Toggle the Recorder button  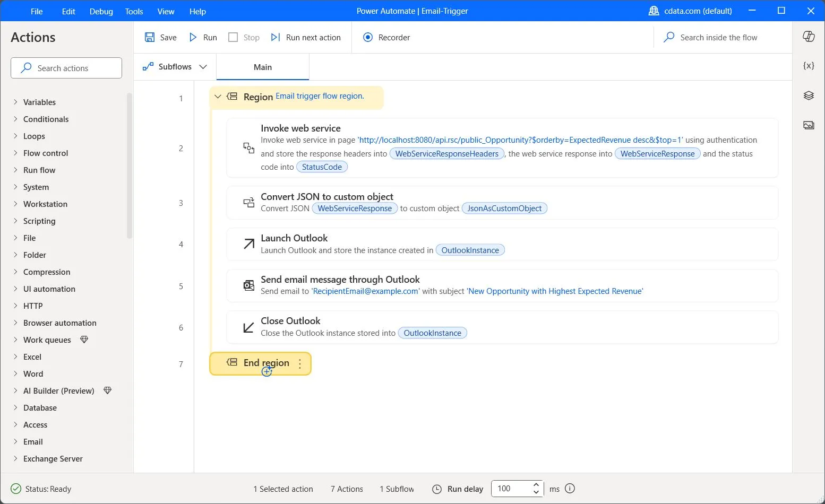coord(386,37)
